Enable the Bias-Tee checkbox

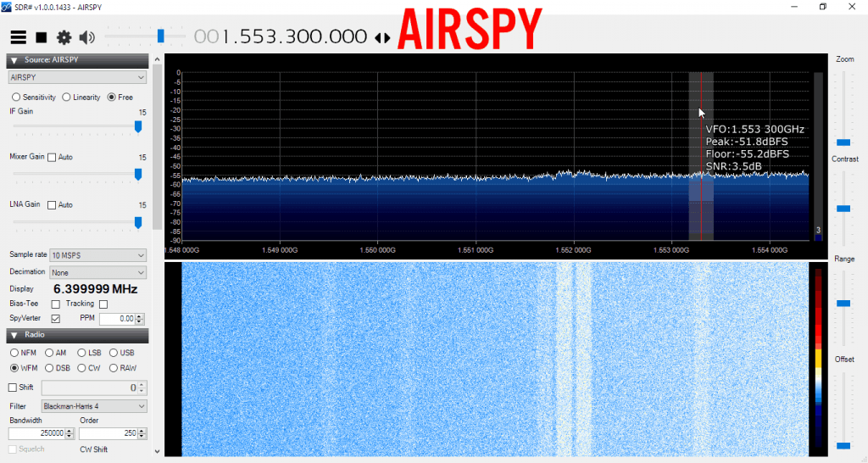[x=56, y=304]
